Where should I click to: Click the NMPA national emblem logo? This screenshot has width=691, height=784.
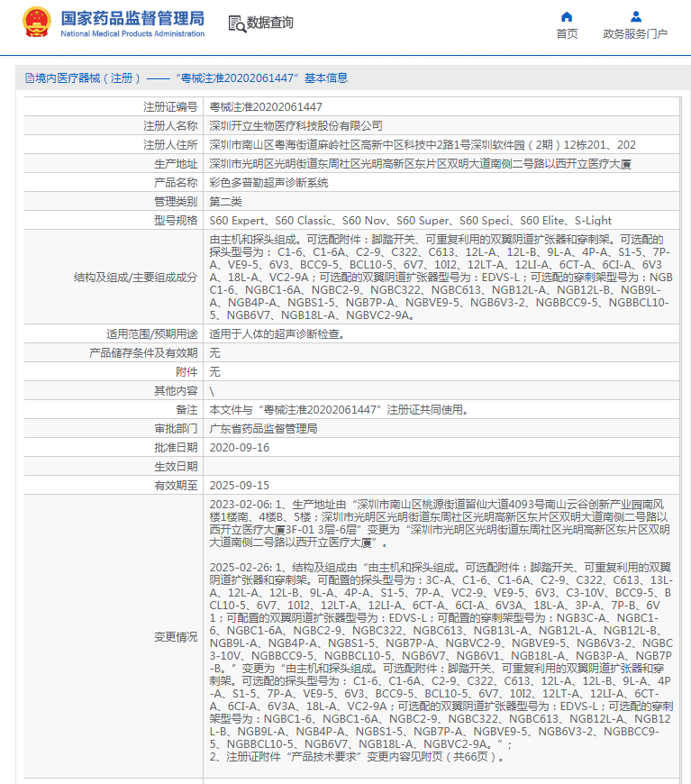(x=37, y=23)
